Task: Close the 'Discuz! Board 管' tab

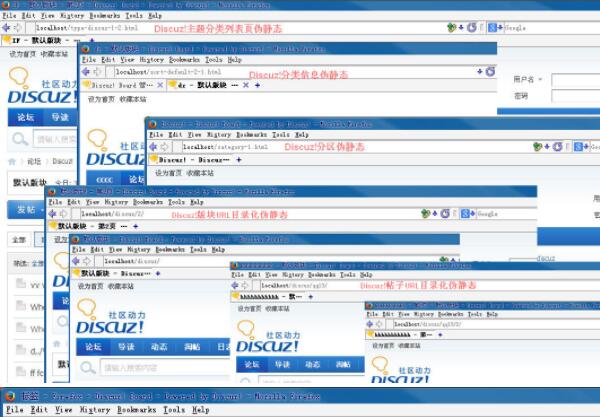Action: 160,85
